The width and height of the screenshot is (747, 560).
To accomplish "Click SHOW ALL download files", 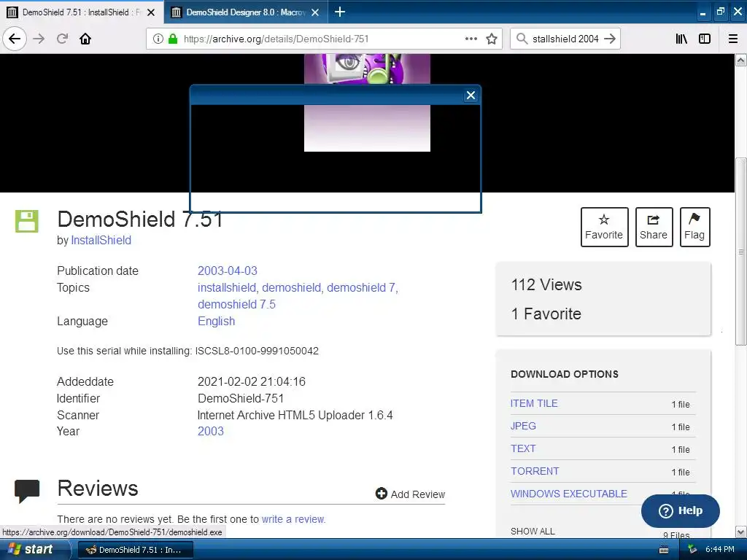I will click(533, 532).
